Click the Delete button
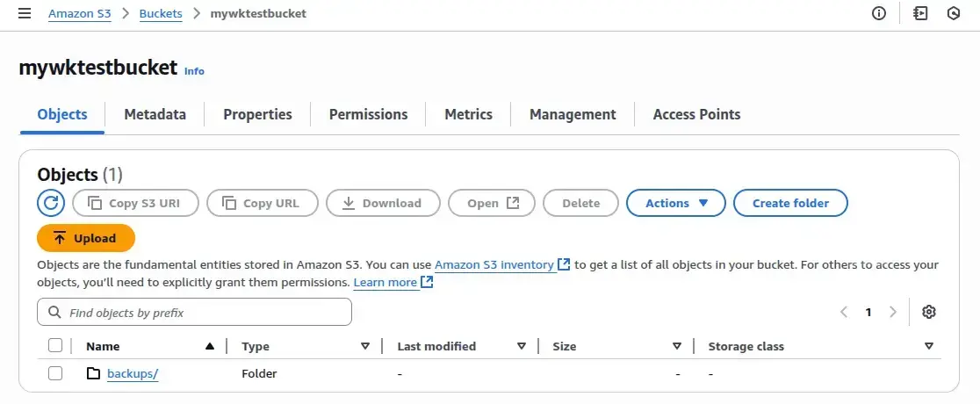The width and height of the screenshot is (980, 404). [580, 203]
